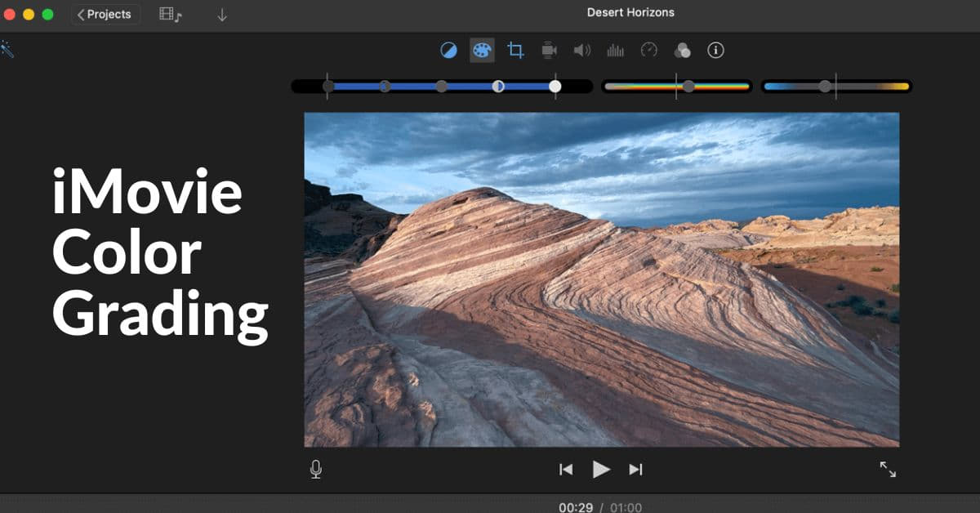
Task: Open the Speed speedometer controls
Action: click(x=649, y=51)
